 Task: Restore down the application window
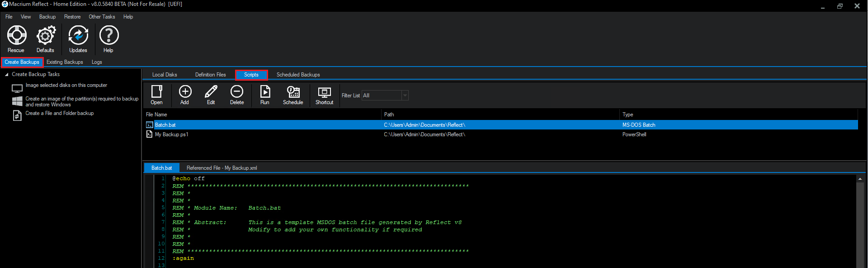click(x=840, y=6)
